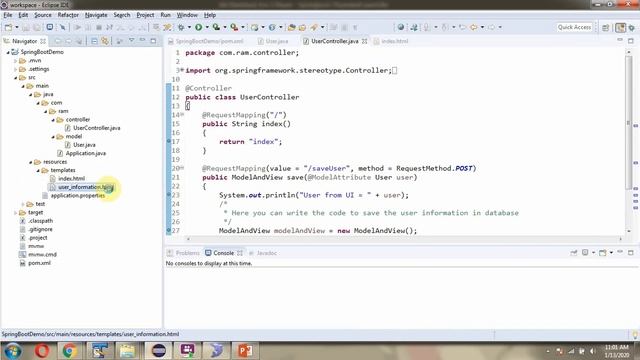
Task: Click the External Tools run icon
Action: 234,27
